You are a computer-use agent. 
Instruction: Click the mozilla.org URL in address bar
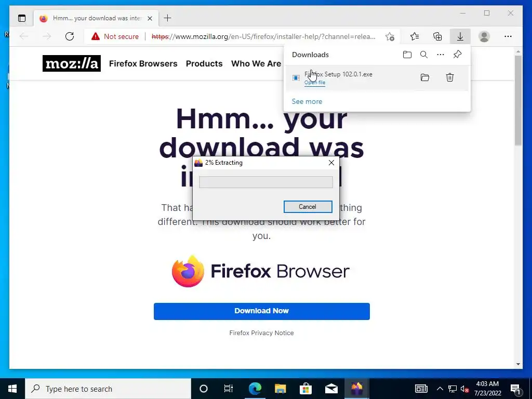[x=263, y=36]
